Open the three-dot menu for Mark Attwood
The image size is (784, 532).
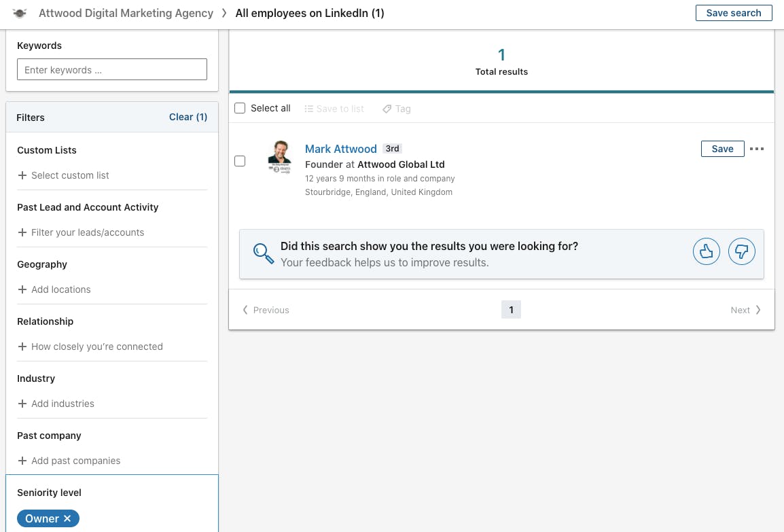(757, 149)
